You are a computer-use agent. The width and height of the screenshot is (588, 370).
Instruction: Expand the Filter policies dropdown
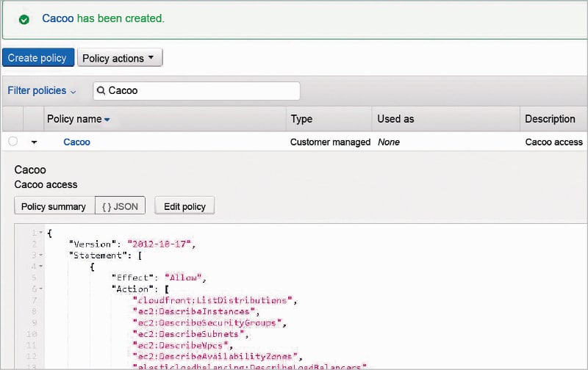(x=42, y=91)
